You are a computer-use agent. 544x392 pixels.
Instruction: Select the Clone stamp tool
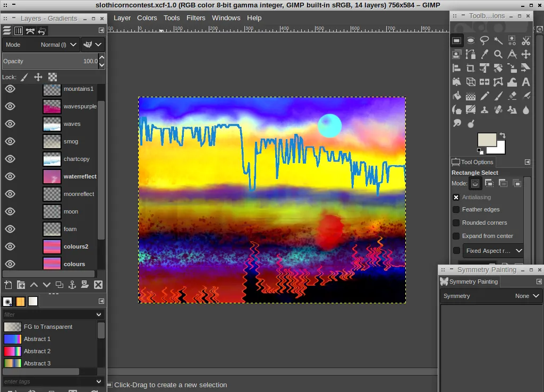[x=484, y=110]
